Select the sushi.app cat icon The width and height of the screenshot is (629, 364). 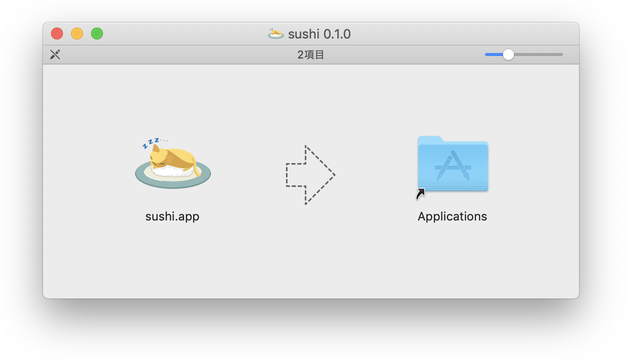coord(172,162)
